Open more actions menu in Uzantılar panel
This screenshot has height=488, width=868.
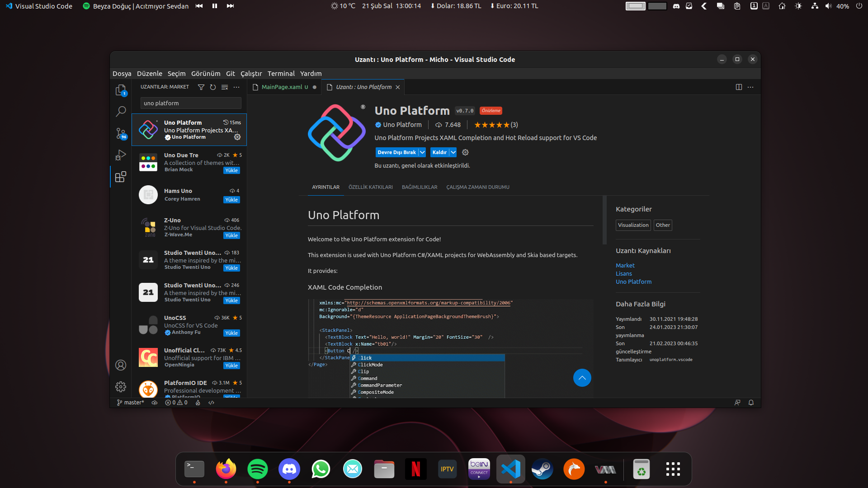tap(236, 87)
